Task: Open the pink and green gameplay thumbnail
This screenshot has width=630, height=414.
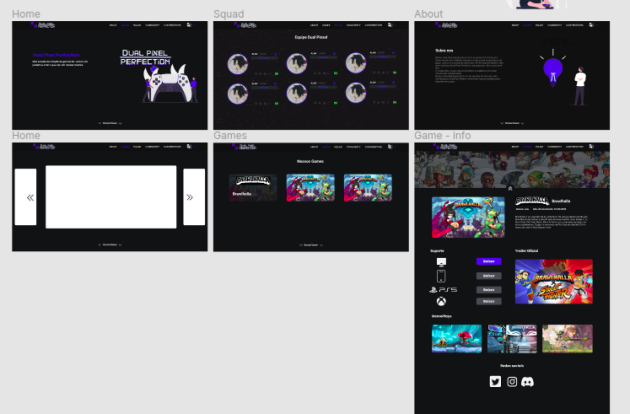Action: (x=567, y=339)
